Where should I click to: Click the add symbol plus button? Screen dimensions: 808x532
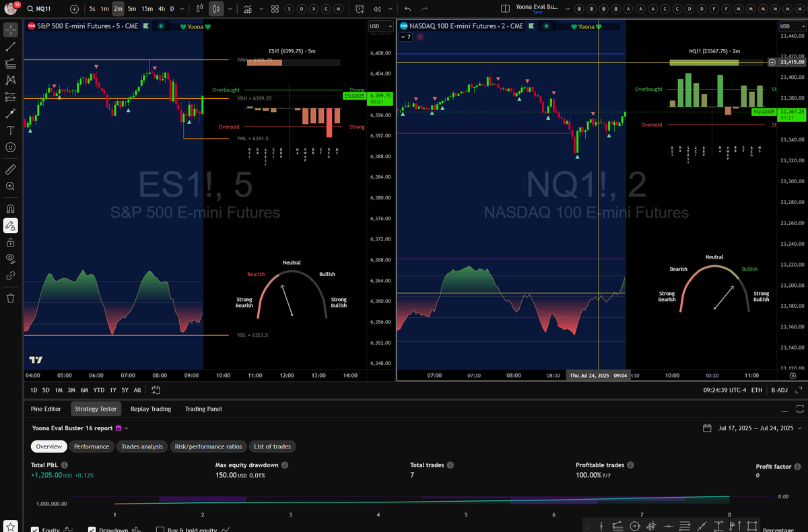coord(74,9)
